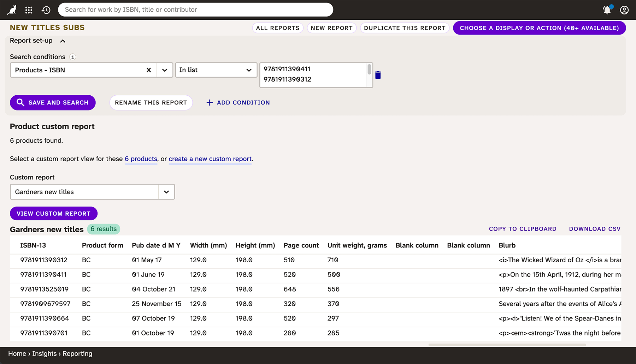Click the magnifier icon in Save and Search

click(20, 102)
